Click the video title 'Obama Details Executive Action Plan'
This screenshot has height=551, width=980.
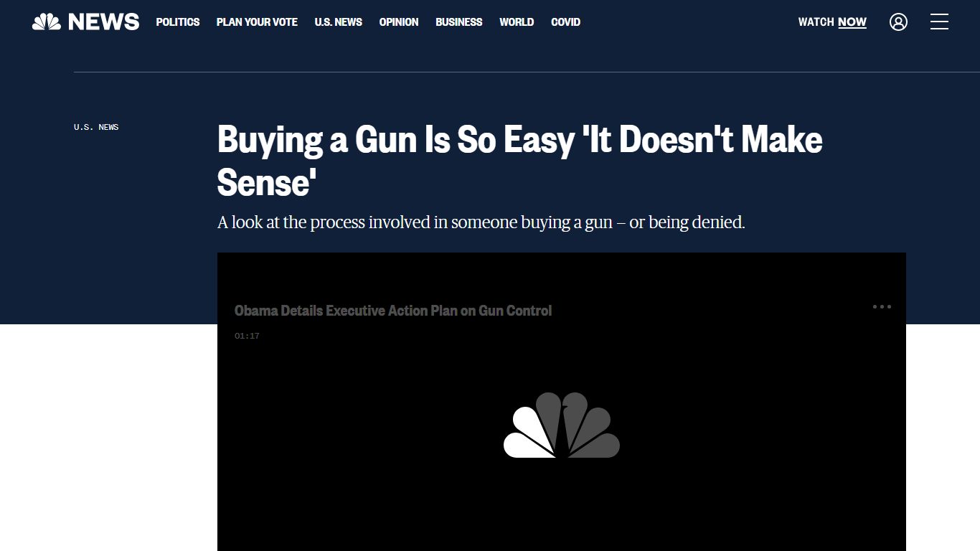[x=393, y=311]
